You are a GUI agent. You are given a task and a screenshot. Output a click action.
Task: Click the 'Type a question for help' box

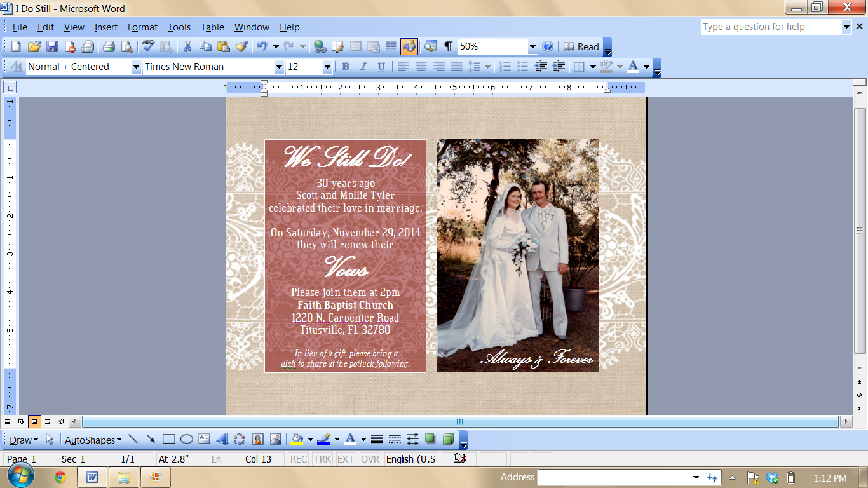771,27
